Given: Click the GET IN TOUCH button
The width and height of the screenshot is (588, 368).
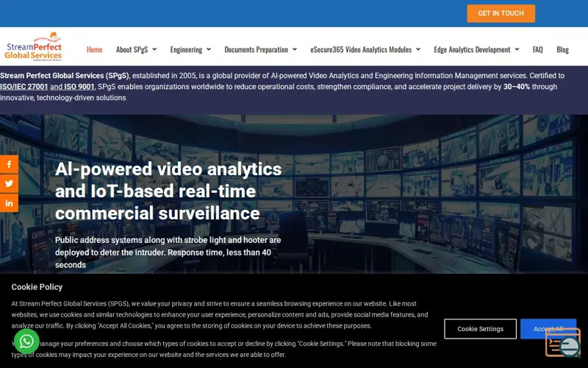Looking at the screenshot, I should [x=501, y=13].
